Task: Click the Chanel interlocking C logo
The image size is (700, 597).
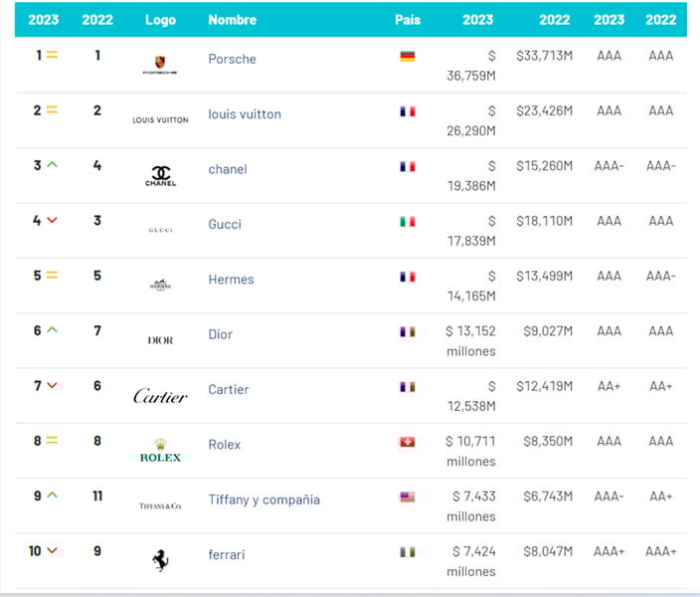Action: [x=160, y=174]
